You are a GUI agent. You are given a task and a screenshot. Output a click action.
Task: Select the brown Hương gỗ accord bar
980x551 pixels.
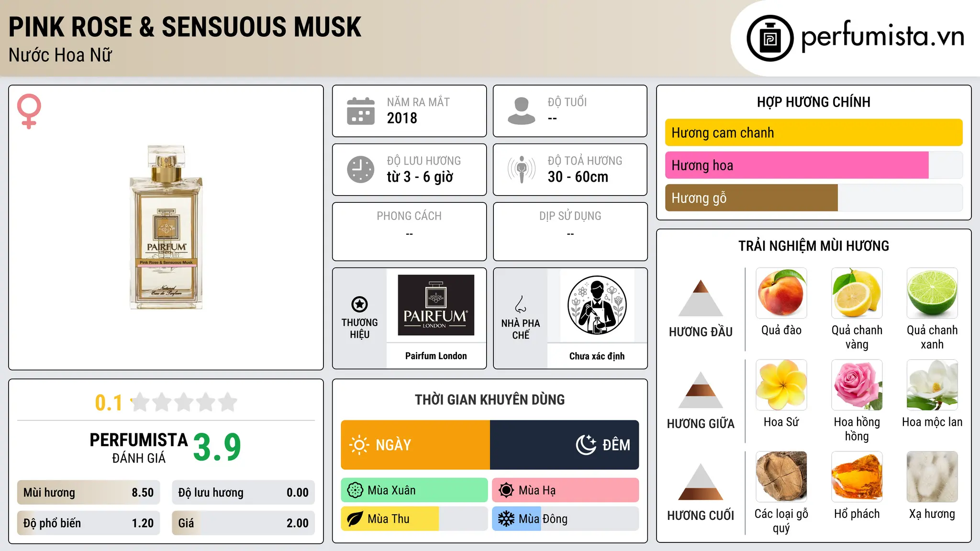[x=814, y=198]
